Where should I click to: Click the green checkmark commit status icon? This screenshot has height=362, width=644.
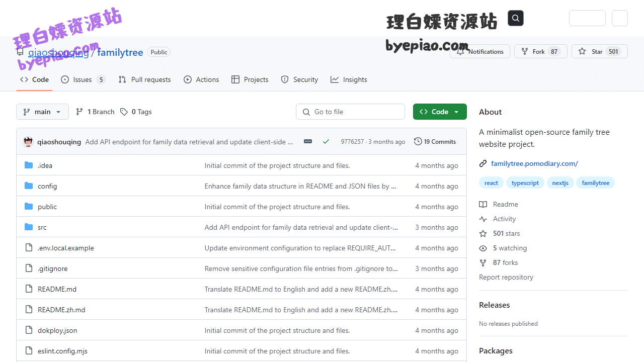pyautogui.click(x=326, y=142)
